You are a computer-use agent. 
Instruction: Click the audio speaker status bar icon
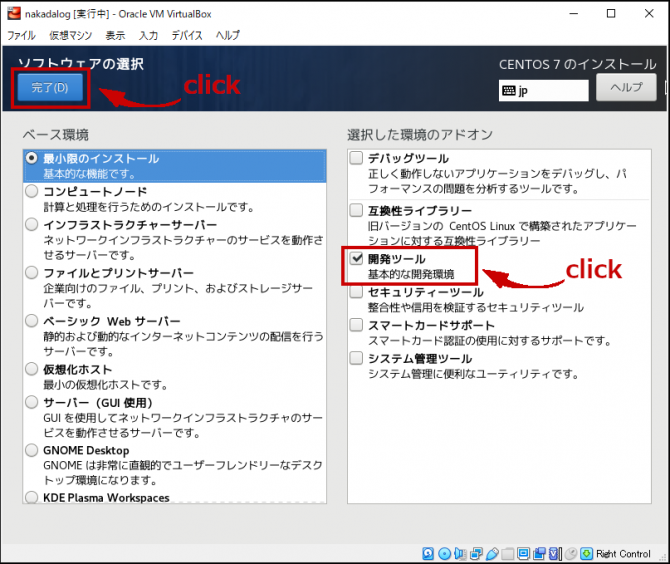click(461, 553)
